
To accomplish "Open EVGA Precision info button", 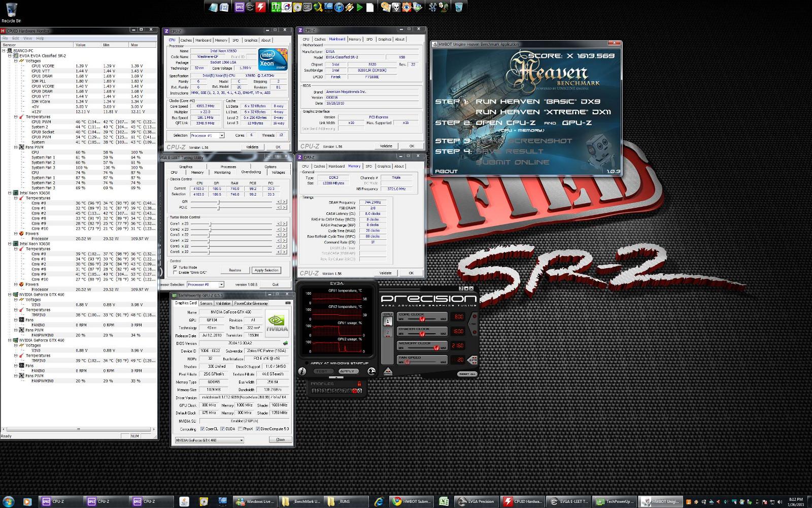I will point(302,371).
